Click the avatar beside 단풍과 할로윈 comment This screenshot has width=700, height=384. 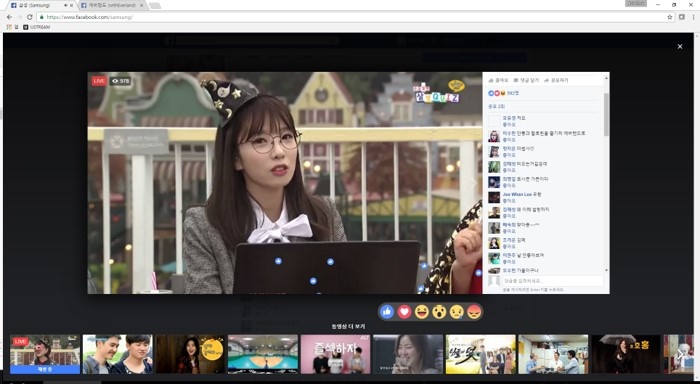coord(494,136)
